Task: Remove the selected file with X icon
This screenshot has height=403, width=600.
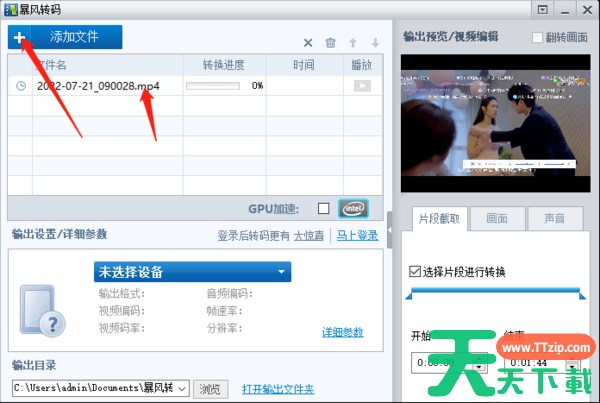Action: [x=308, y=42]
